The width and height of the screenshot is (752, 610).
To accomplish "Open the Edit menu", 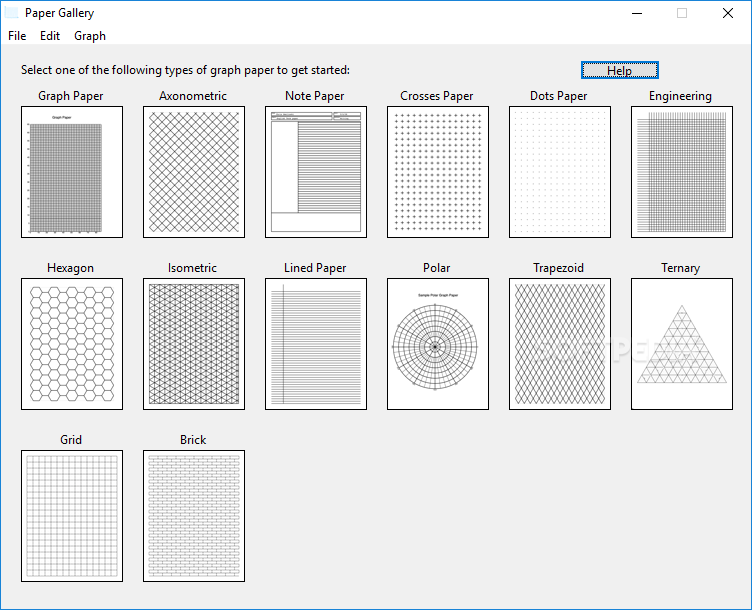I will (x=50, y=36).
